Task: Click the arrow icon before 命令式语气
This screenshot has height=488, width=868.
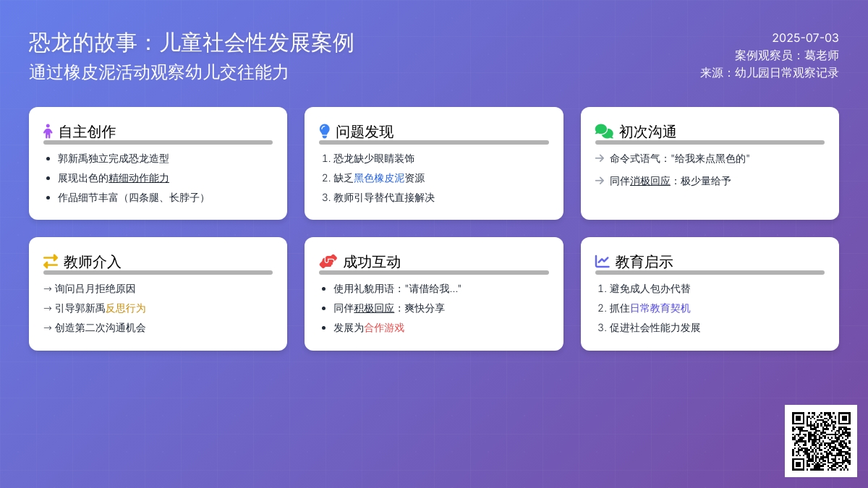Action: [x=600, y=158]
